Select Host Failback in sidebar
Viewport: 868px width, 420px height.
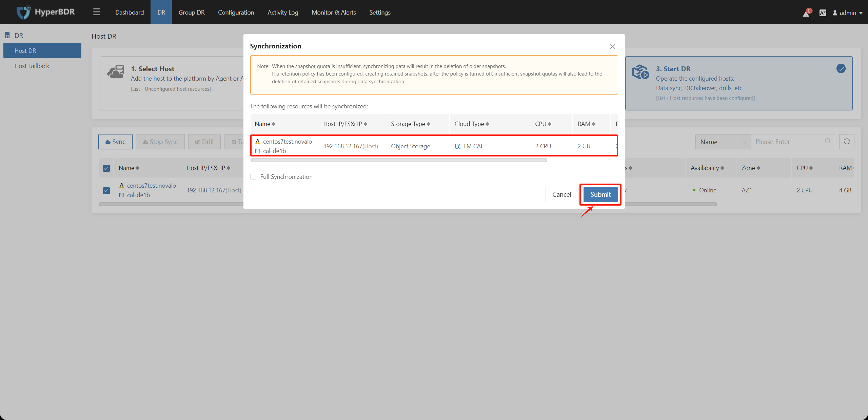click(x=32, y=66)
